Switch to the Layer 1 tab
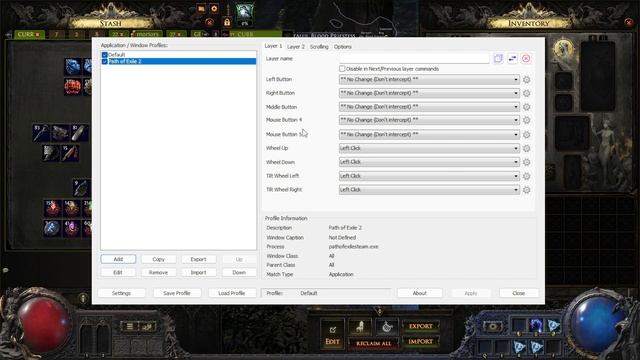 [273, 46]
